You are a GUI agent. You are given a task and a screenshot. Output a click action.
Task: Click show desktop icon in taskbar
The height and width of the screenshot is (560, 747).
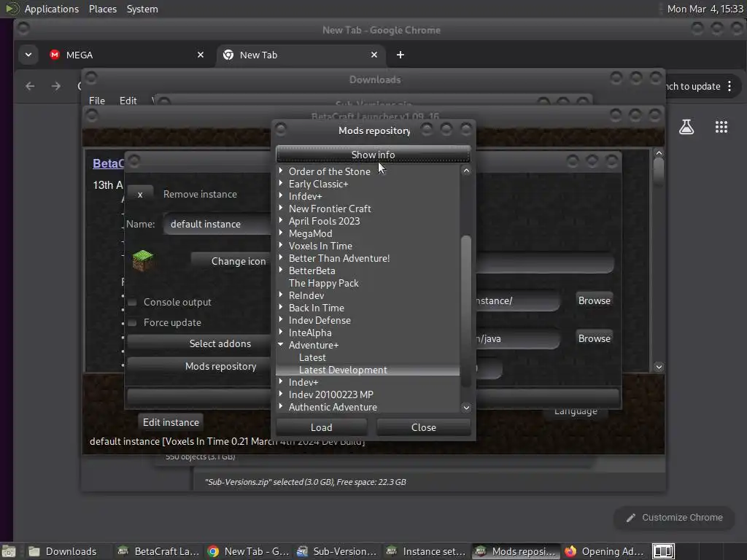pyautogui.click(x=9, y=551)
